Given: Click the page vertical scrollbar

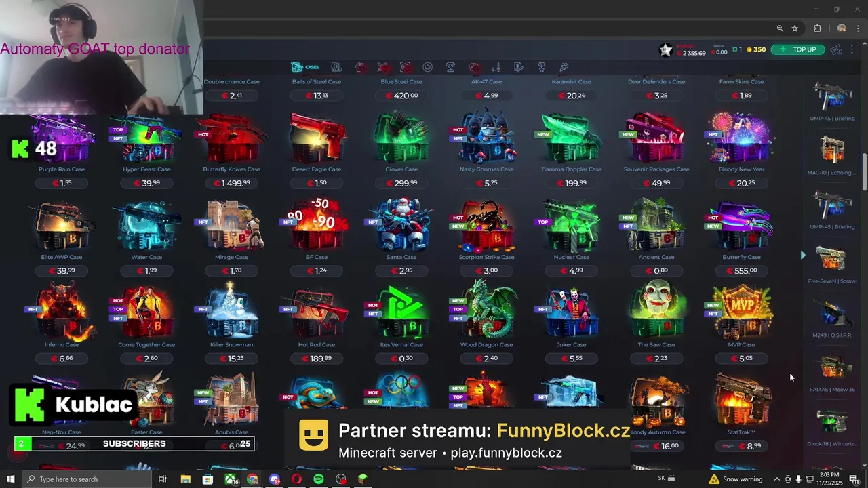Looking at the screenshot, I should coord(864,173).
